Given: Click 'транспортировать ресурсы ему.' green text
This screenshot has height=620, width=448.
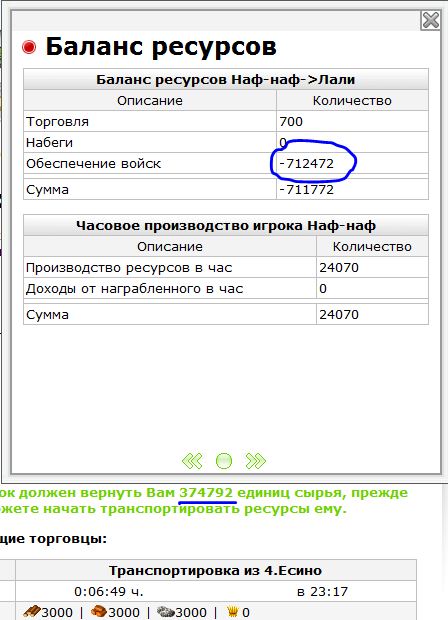Looking at the screenshot, I should (223, 508).
